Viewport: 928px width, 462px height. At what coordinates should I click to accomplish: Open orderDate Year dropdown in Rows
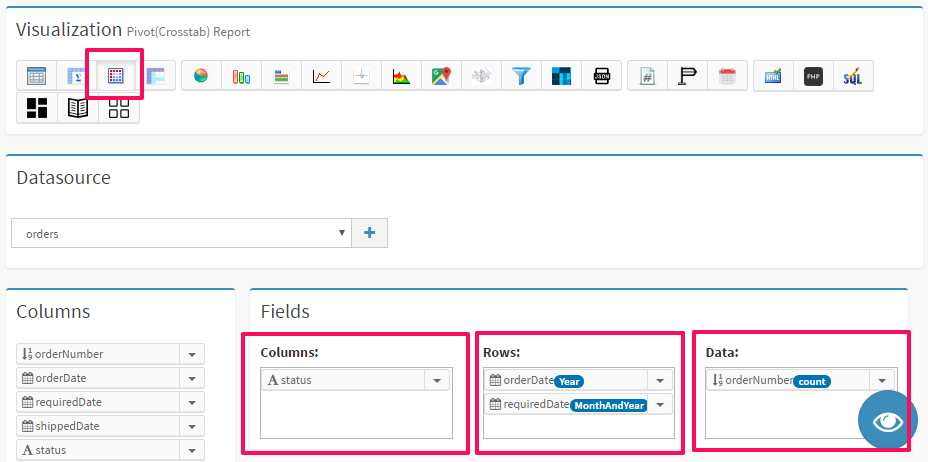(660, 380)
